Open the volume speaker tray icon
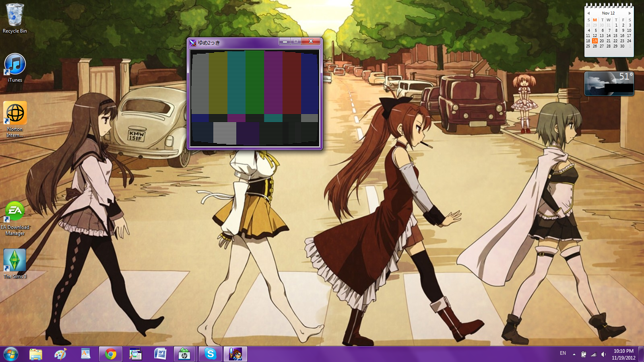Viewport: 644px width, 362px height. pyautogui.click(x=603, y=354)
